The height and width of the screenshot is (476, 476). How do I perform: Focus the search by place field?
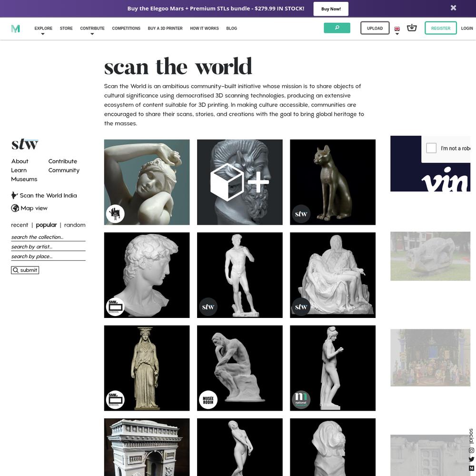click(x=48, y=257)
